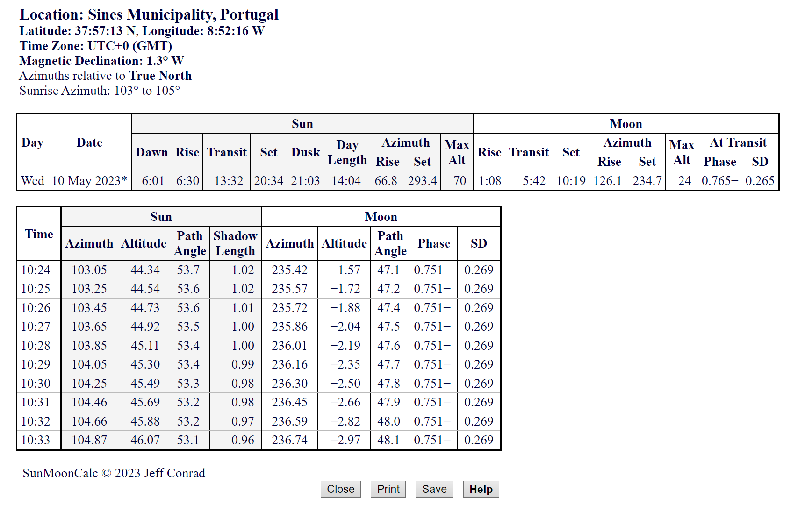Click the sun azimuth value 103.05
Image resolution: width=812 pixels, height=512 pixels.
[x=89, y=270]
